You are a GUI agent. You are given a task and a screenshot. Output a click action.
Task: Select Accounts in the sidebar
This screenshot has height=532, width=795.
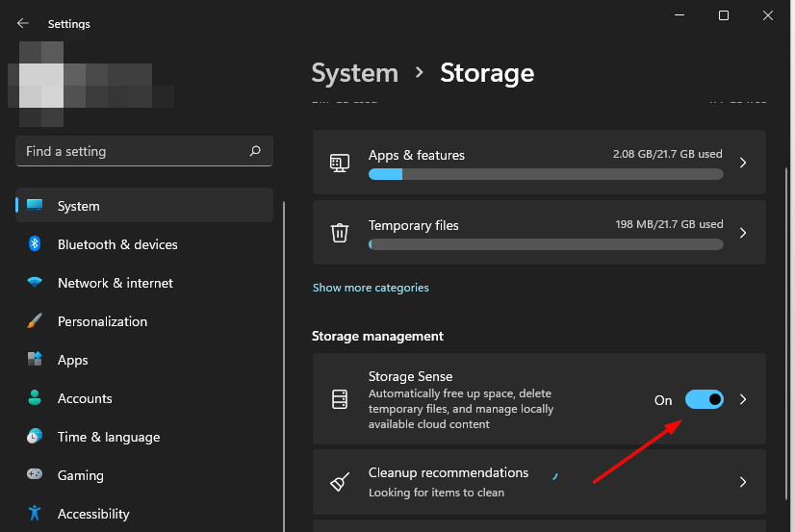click(85, 398)
